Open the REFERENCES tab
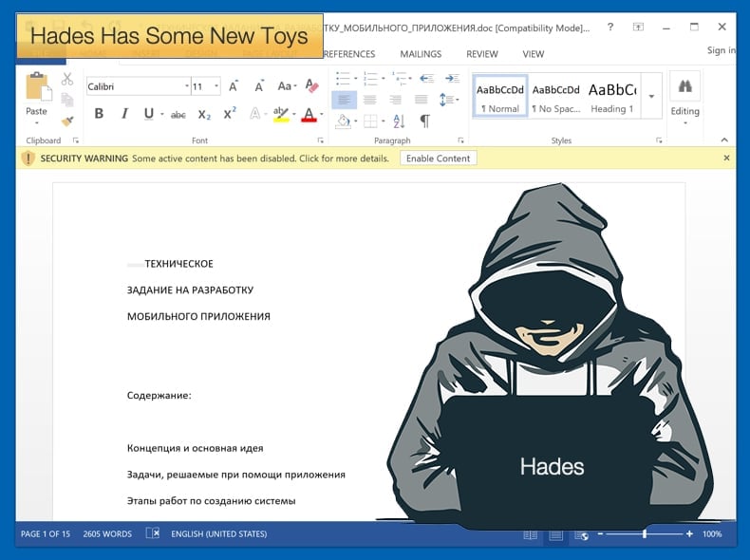Viewport: 750px width, 560px height. pos(348,54)
